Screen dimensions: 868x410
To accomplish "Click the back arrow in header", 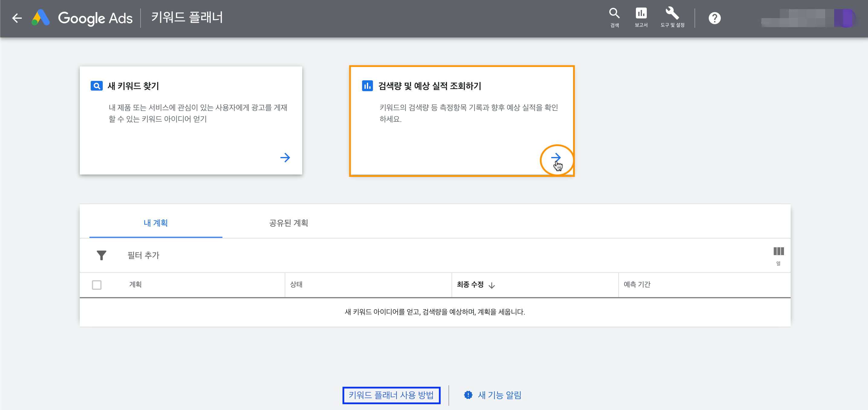I will [x=17, y=18].
